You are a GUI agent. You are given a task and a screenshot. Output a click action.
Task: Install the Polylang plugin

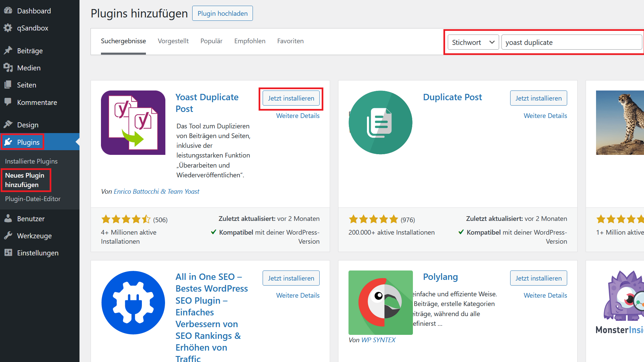(539, 278)
